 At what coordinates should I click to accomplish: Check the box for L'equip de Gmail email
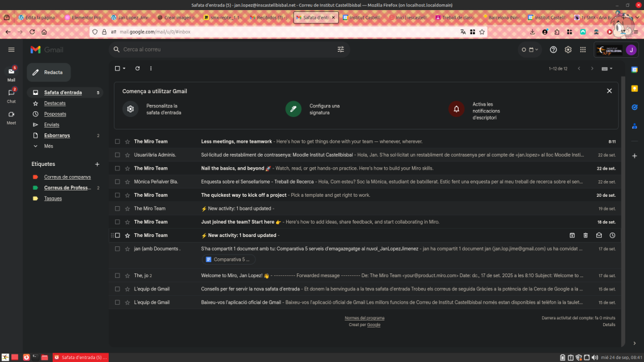click(x=117, y=289)
